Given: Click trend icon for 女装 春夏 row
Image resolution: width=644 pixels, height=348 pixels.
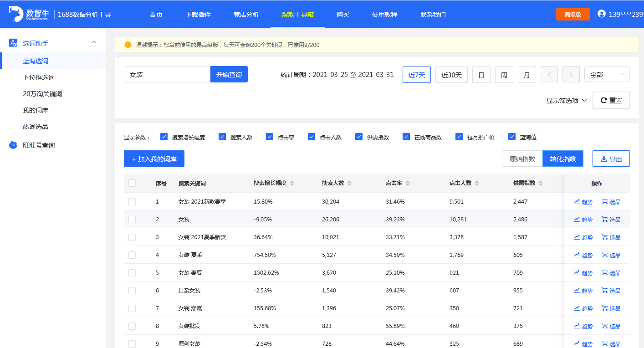Looking at the screenshot, I should pos(577,272).
